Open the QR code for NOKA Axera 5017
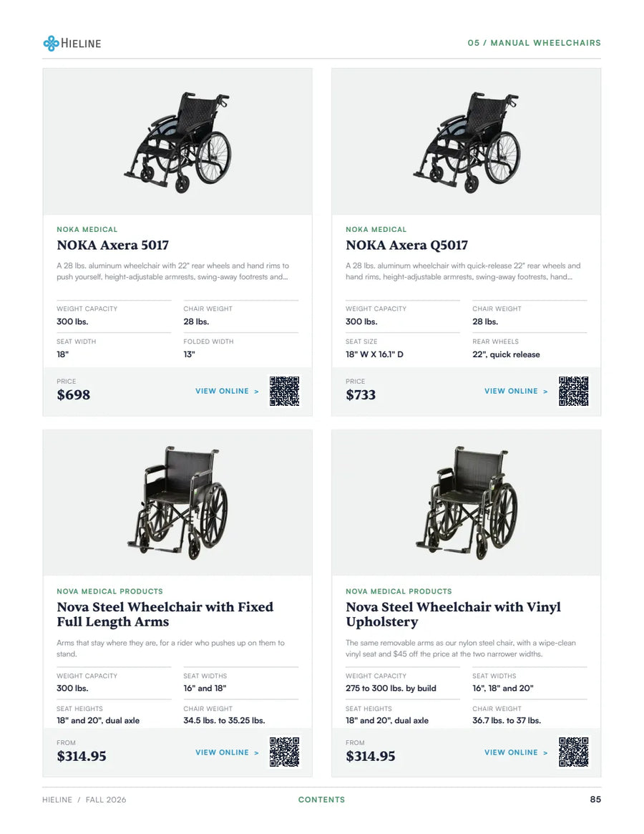This screenshot has width=644, height=834. pos(285,392)
